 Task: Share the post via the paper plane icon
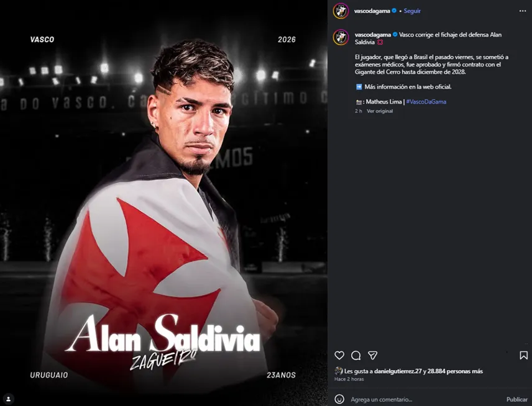click(372, 356)
